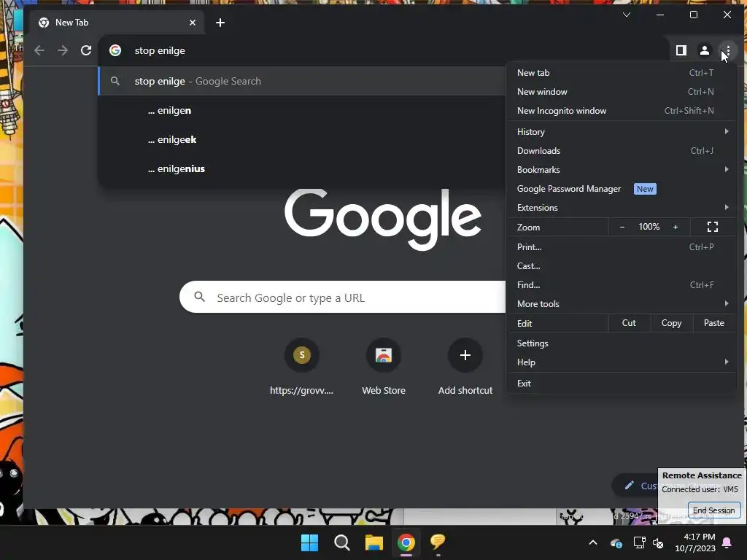Click Copy in the Edit row

[671, 323]
